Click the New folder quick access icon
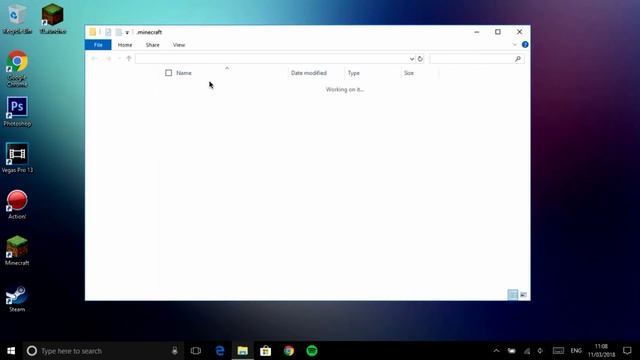 tap(118, 32)
